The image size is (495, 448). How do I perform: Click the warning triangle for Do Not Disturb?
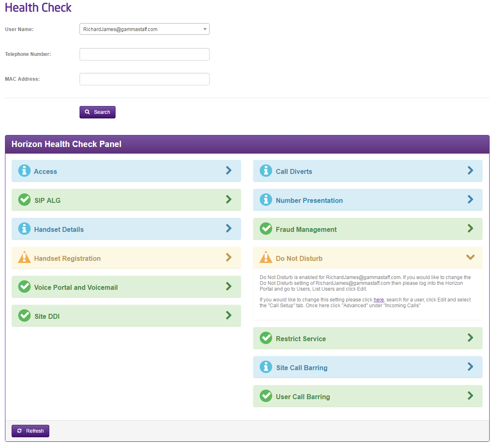pyautogui.click(x=266, y=257)
